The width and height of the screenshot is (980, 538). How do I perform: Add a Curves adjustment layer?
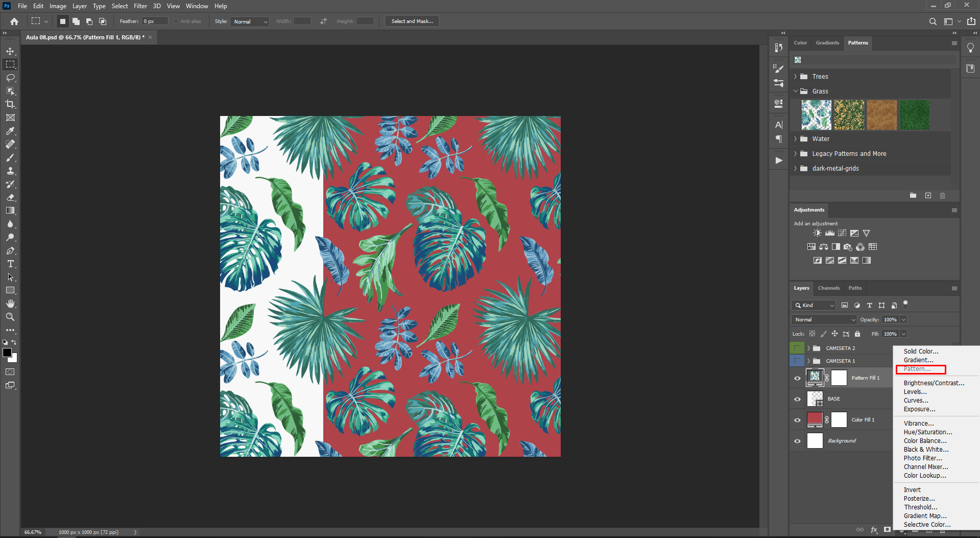(842, 232)
